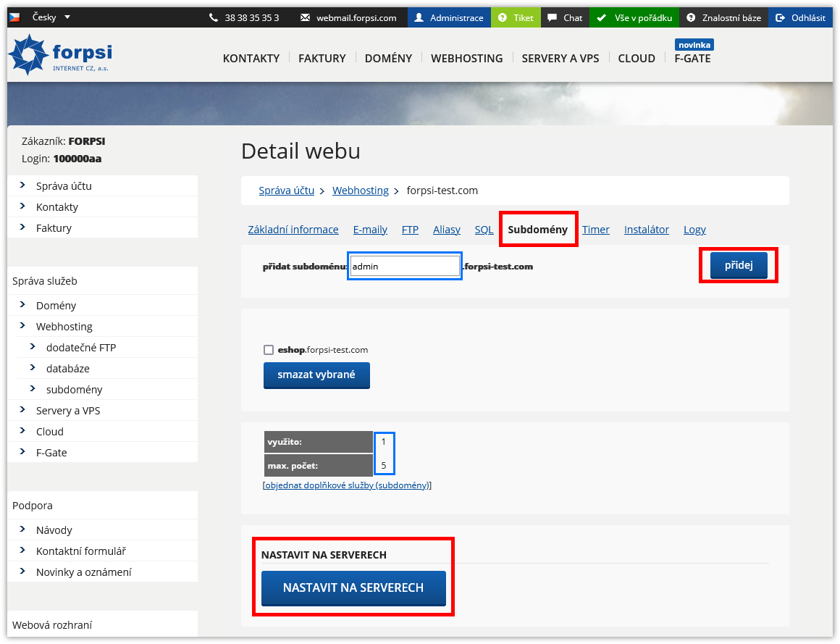Click the arrow icon next to Cloud in sidebar
This screenshot has width=840, height=644.
tap(22, 430)
